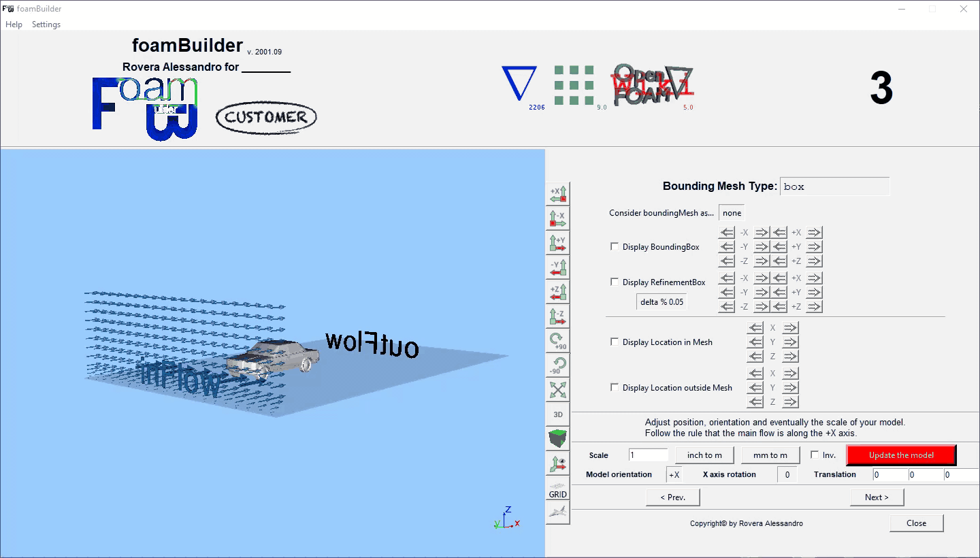Check Display Location outside Mesh
980x558 pixels.
point(615,388)
